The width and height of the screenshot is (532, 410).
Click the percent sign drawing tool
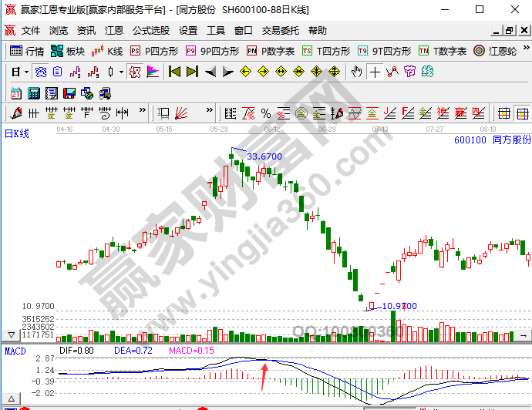coord(265,113)
